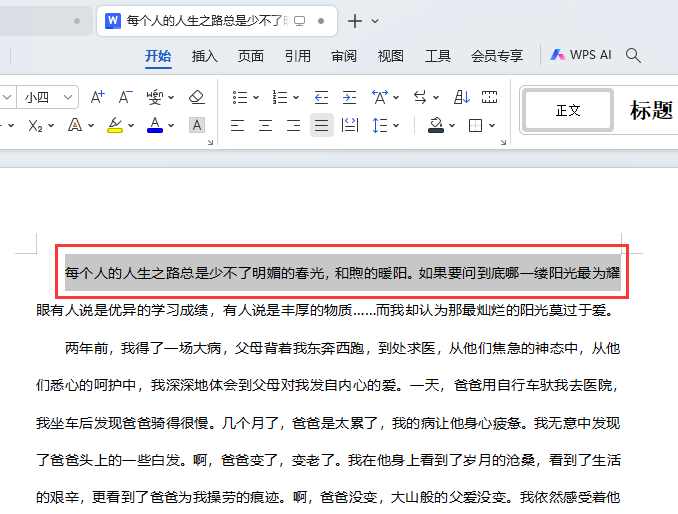Open the font dialog launcher arrow
678x514 pixels.
[211, 142]
